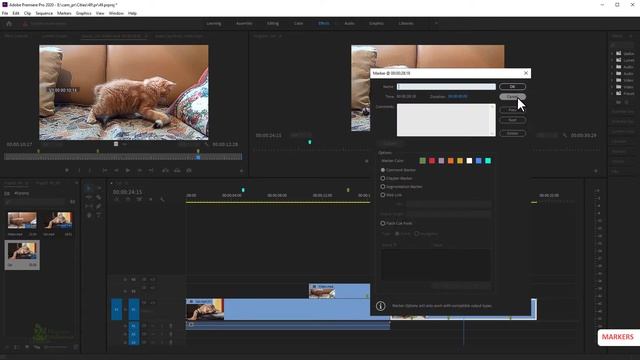Click the info icon in the Marker dialog
The width and height of the screenshot is (640, 360).
[x=380, y=306]
